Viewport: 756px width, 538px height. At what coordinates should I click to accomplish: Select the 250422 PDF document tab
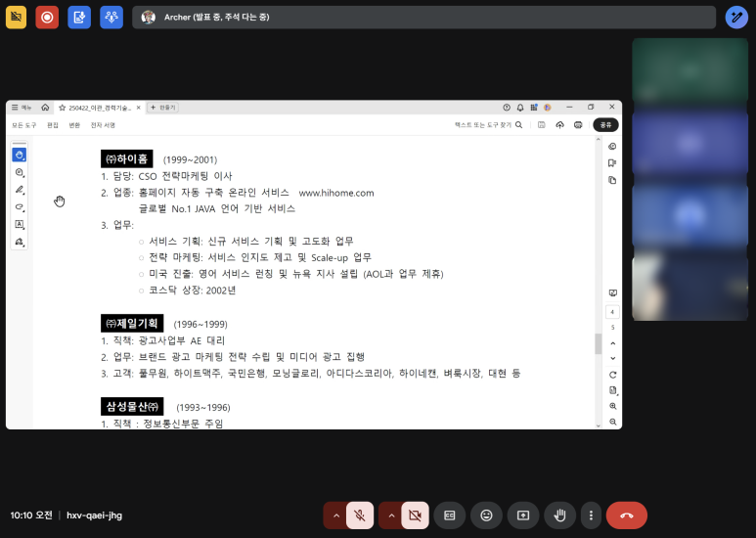click(x=100, y=108)
